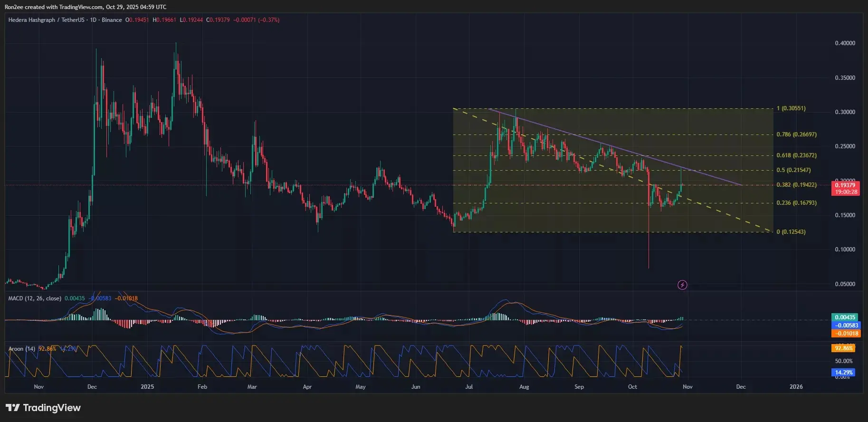The image size is (868, 422).
Task: Click the Fibonacci 0.236 (0.16793) level label
Action: pyautogui.click(x=796, y=203)
